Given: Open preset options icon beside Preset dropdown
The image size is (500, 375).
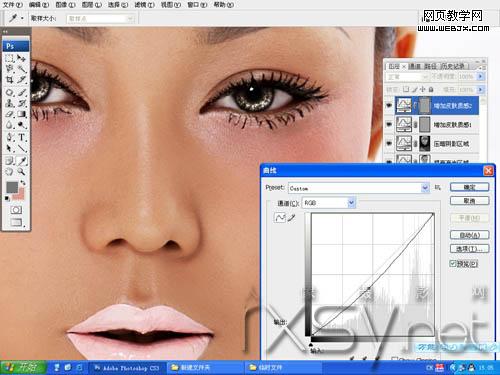Looking at the screenshot, I should pyautogui.click(x=438, y=188).
